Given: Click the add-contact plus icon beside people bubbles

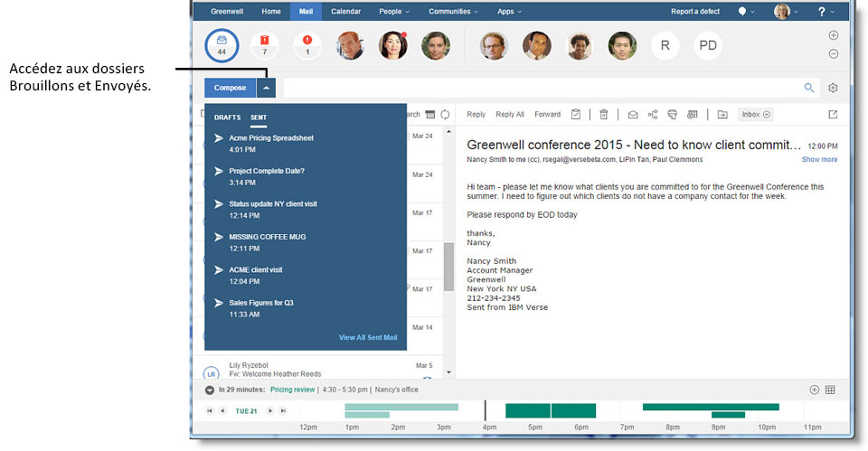Looking at the screenshot, I should click(x=833, y=35).
